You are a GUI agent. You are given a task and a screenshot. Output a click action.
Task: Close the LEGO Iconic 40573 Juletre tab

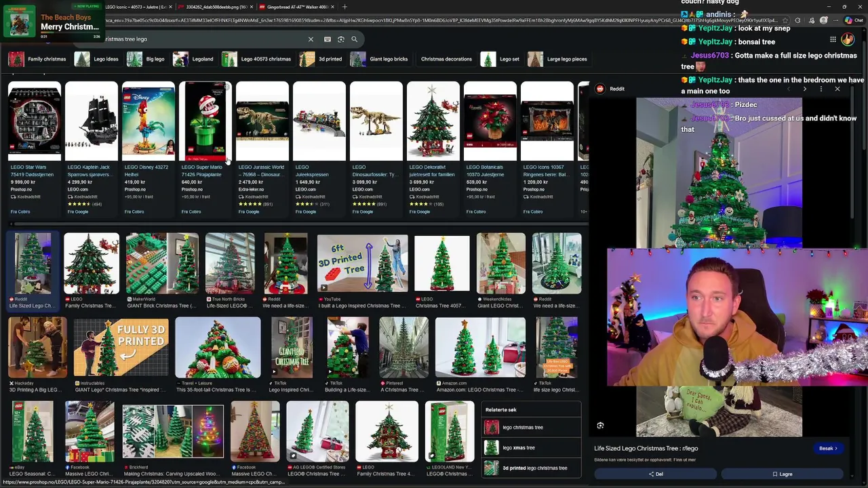click(x=170, y=7)
